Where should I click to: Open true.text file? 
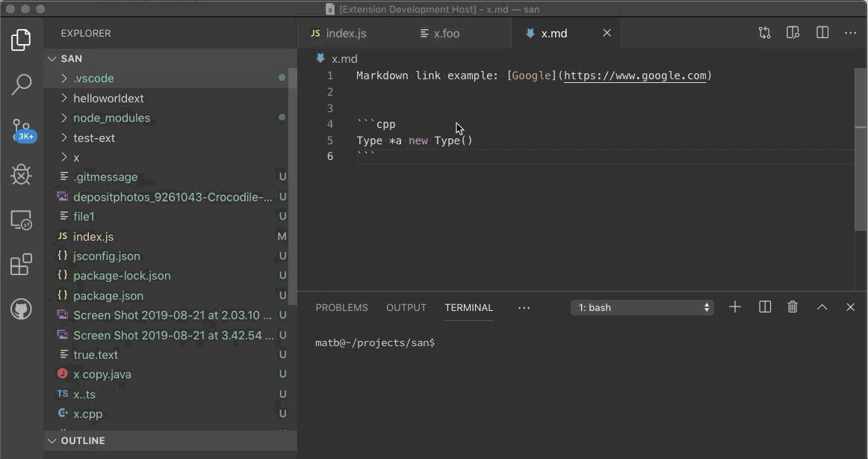click(x=166, y=355)
